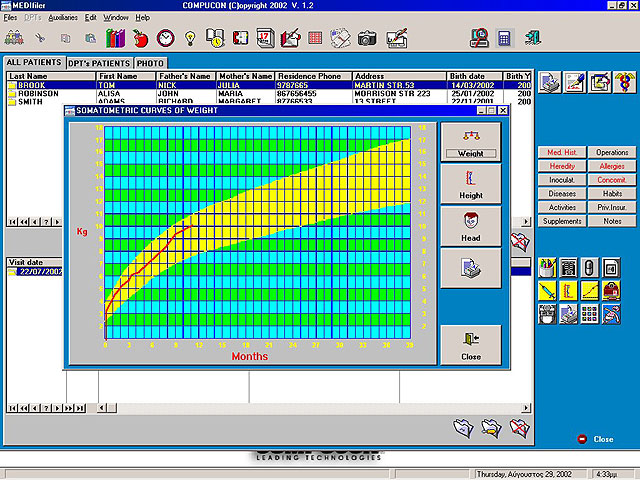Image resolution: width=640 pixels, height=480 pixels.
Task: Click the light bulb toolbar icon
Action: 190,39
